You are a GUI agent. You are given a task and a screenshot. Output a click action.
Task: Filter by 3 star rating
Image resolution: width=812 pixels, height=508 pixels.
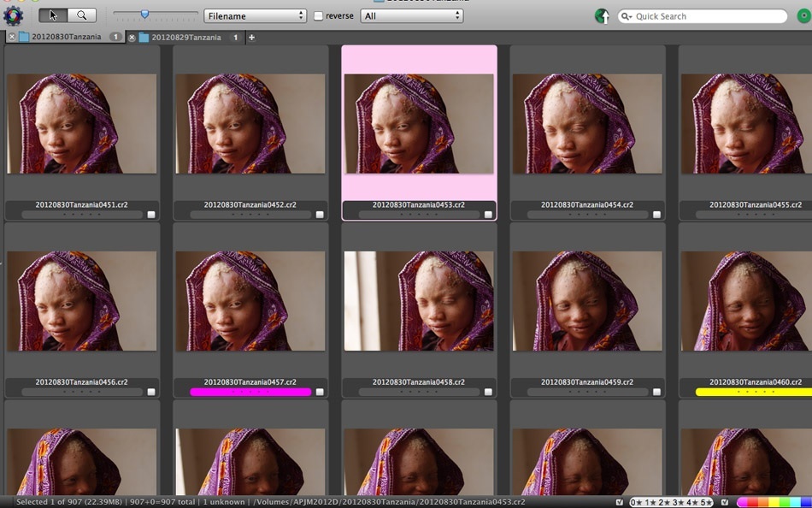tap(677, 502)
